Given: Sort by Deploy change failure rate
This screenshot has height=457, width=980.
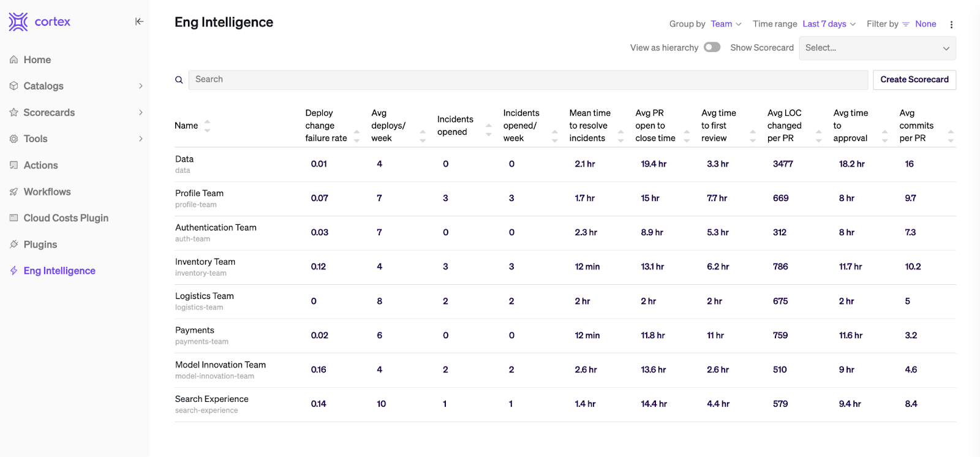Looking at the screenshot, I should [356, 136].
